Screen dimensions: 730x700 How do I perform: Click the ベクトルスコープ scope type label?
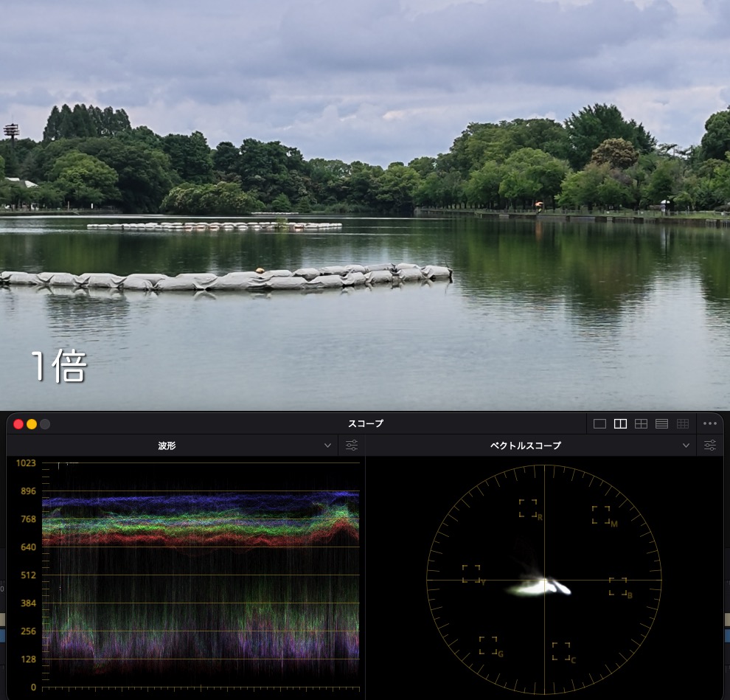point(525,446)
